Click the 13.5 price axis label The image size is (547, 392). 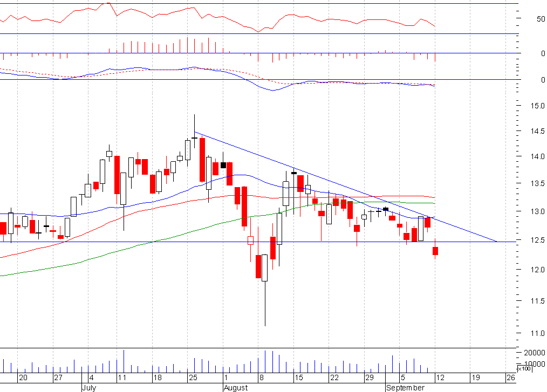[x=537, y=183]
